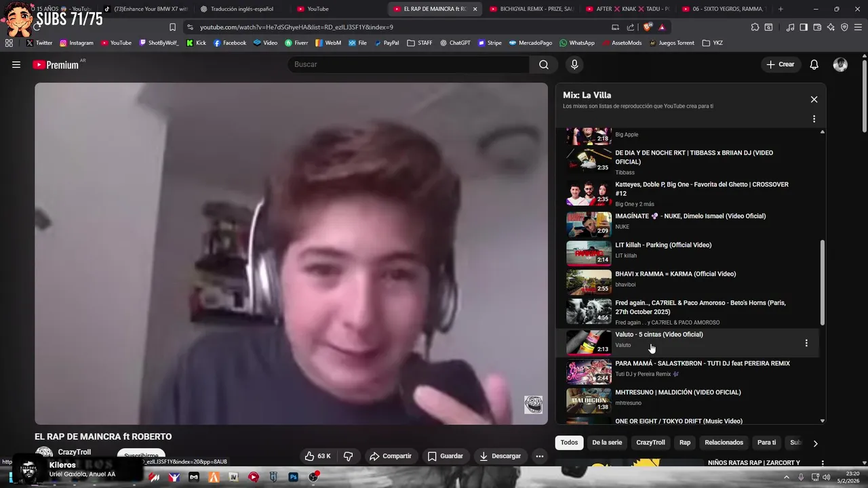The width and height of the screenshot is (868, 488).
Task: Select the Rap chip
Action: [685, 443]
